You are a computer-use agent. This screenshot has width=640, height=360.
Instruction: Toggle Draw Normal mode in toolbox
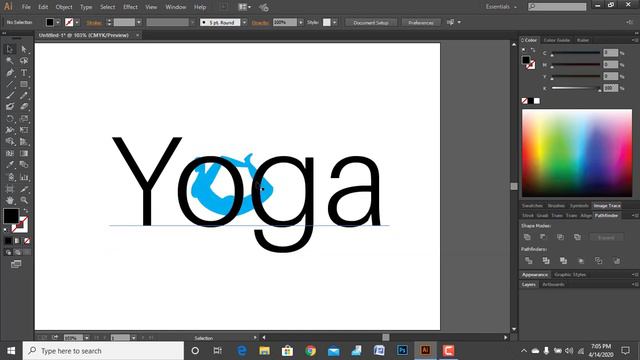9,253
